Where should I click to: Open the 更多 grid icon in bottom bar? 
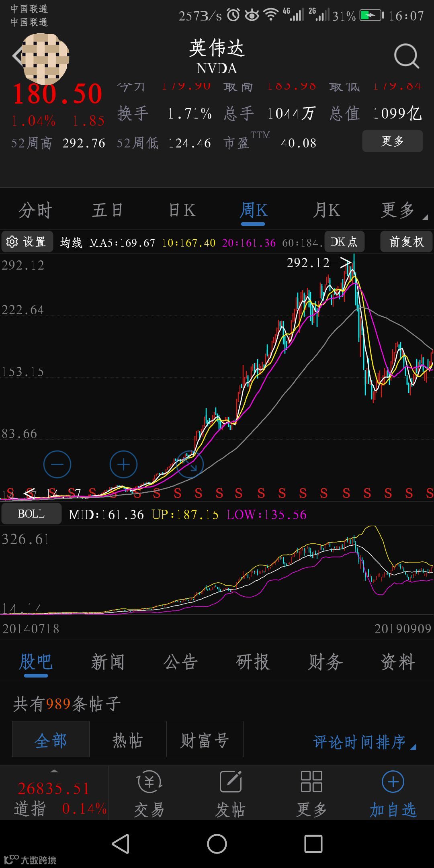(x=311, y=793)
